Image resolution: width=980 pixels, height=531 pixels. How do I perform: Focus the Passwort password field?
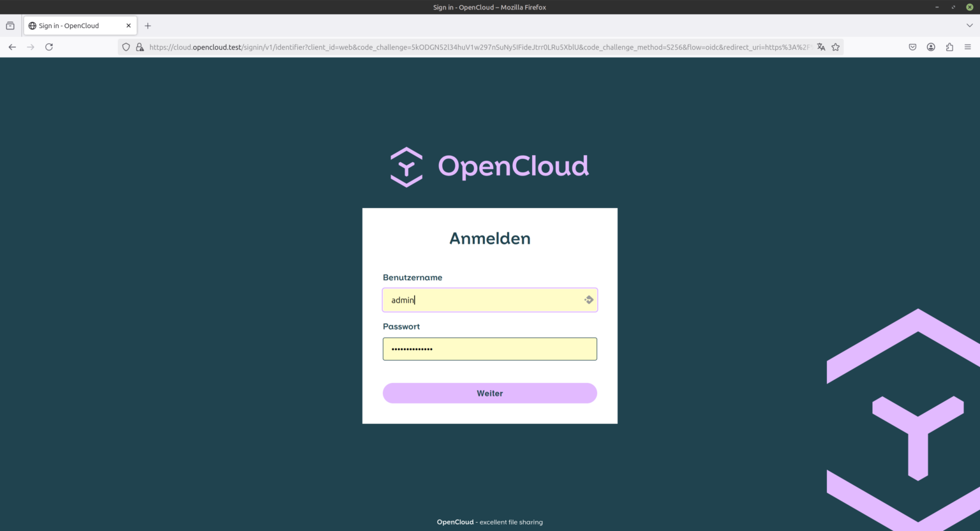click(x=489, y=348)
